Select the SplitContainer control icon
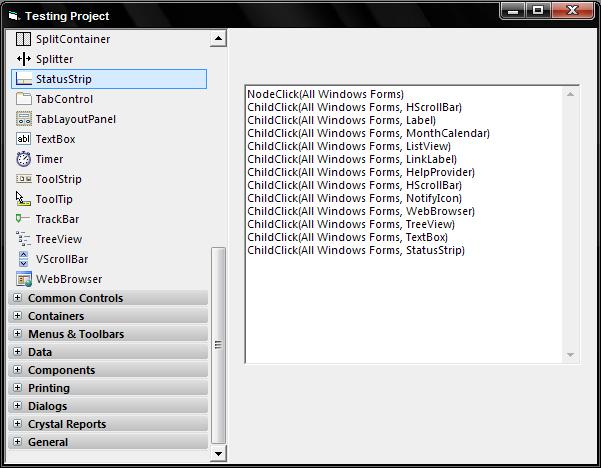This screenshot has height=468, width=601. point(23,39)
